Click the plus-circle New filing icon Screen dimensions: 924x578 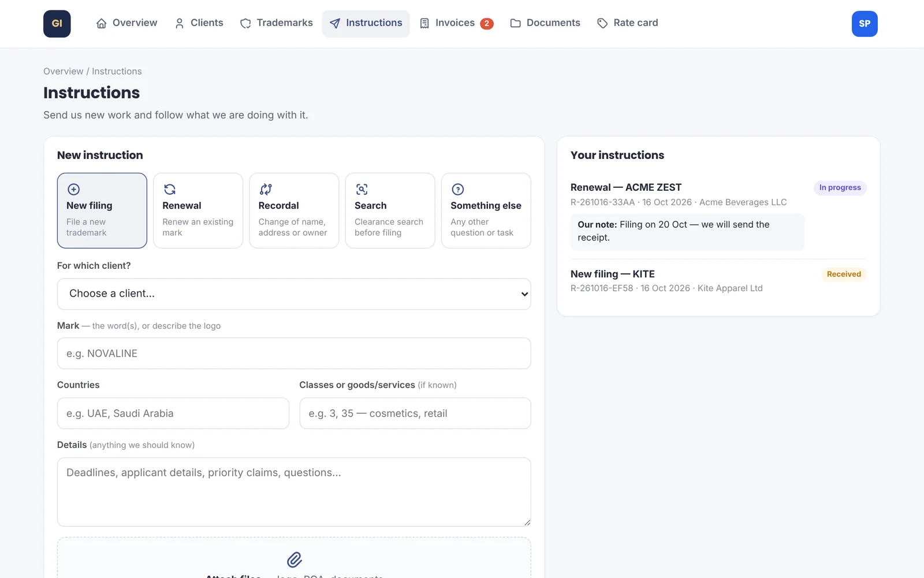click(x=73, y=190)
